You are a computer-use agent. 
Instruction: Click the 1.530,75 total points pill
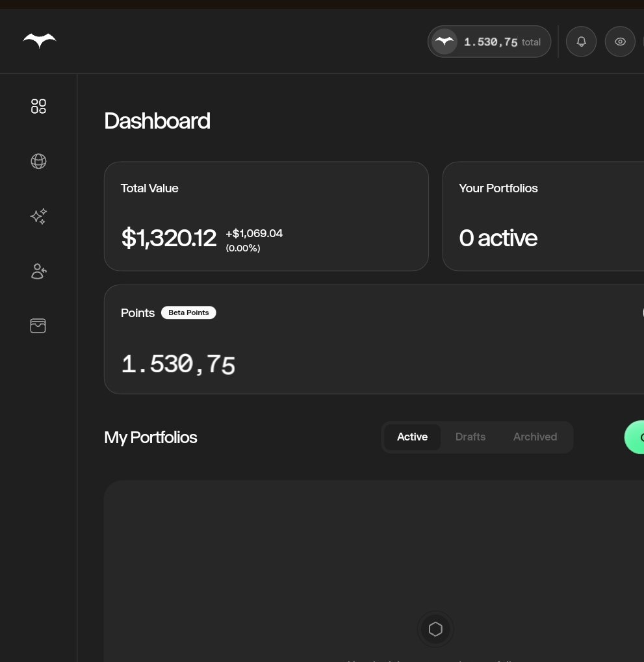(489, 42)
